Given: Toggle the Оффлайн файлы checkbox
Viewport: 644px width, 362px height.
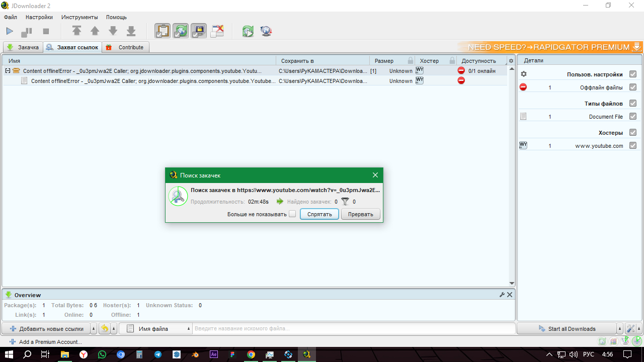Looking at the screenshot, I should click(633, 87).
